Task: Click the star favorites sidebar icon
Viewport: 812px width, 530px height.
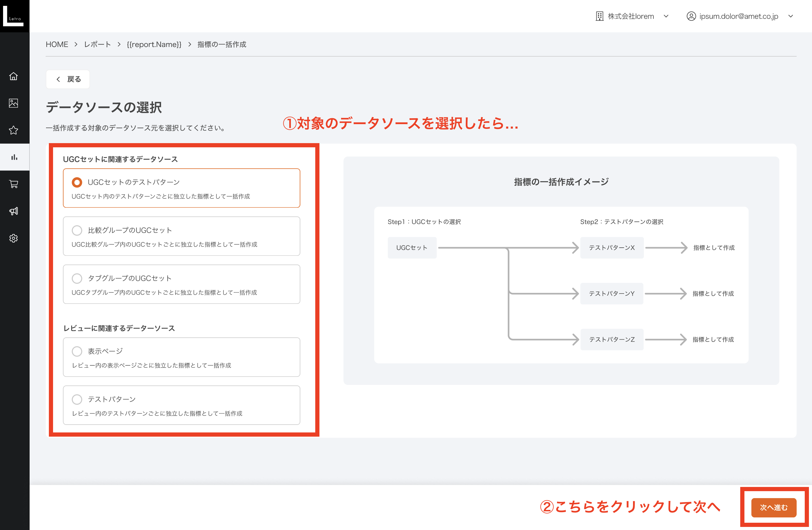Action: [14, 130]
